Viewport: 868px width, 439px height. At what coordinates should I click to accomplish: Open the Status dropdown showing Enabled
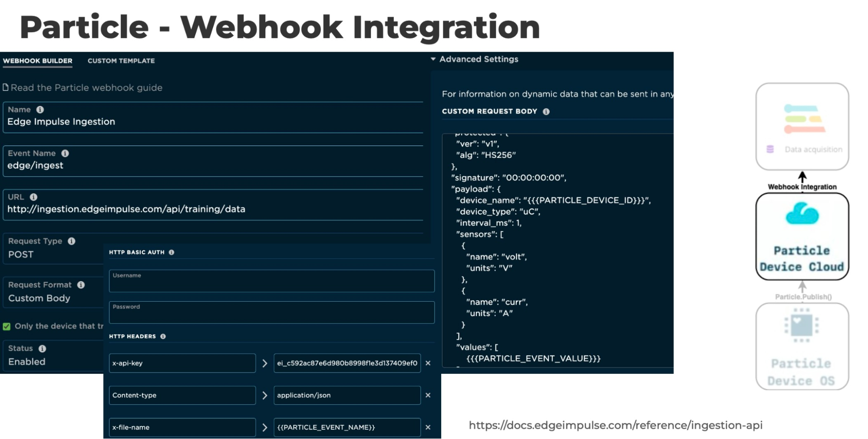tap(53, 356)
